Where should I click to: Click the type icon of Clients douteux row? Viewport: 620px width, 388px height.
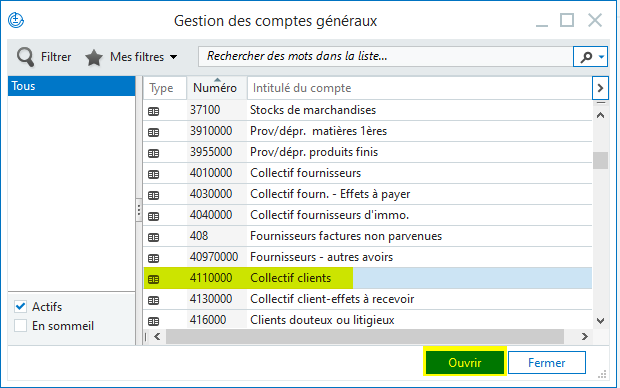tap(153, 321)
